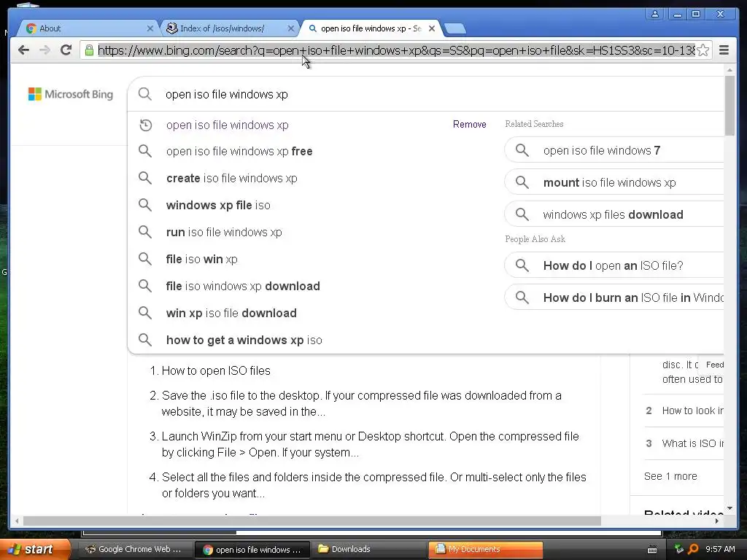
Task: Bookmark this page with the star icon
Action: (703, 50)
